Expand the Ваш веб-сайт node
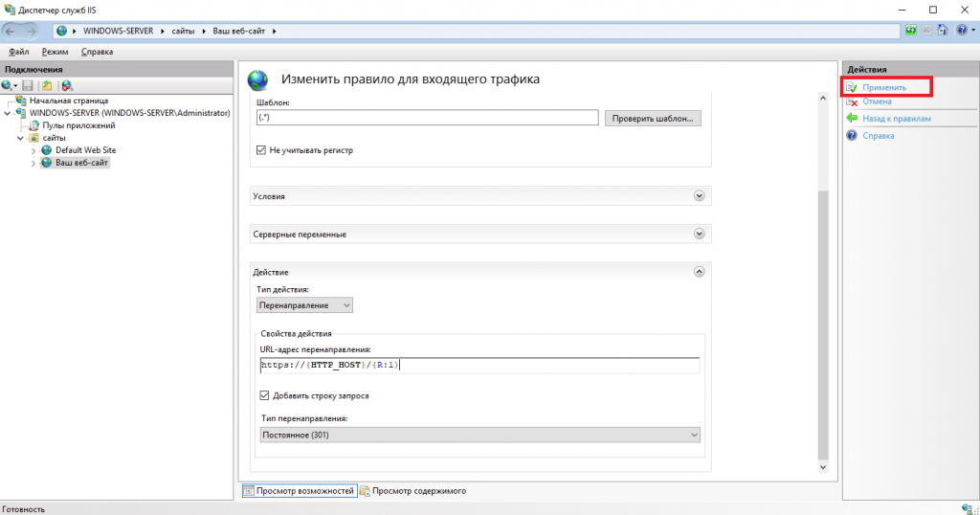This screenshot has height=515, width=980. pos(33,163)
